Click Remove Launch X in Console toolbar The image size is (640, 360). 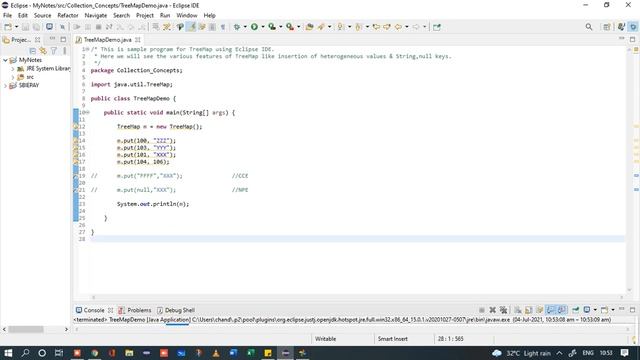493,310
